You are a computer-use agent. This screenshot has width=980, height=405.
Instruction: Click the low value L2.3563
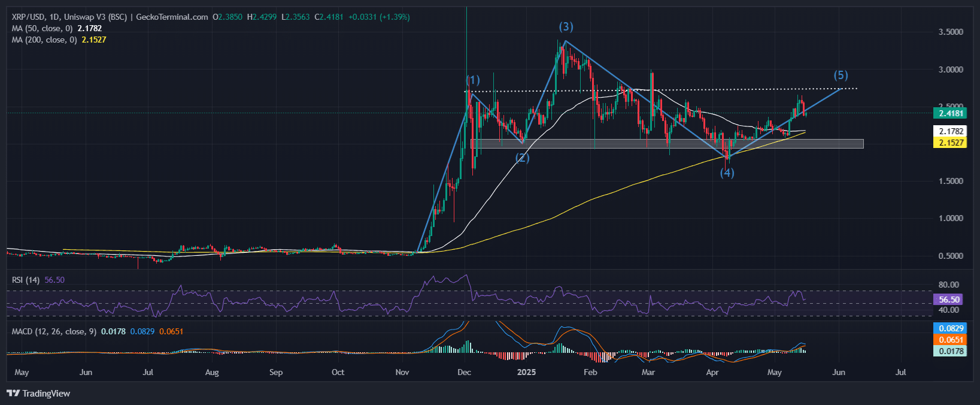click(296, 17)
